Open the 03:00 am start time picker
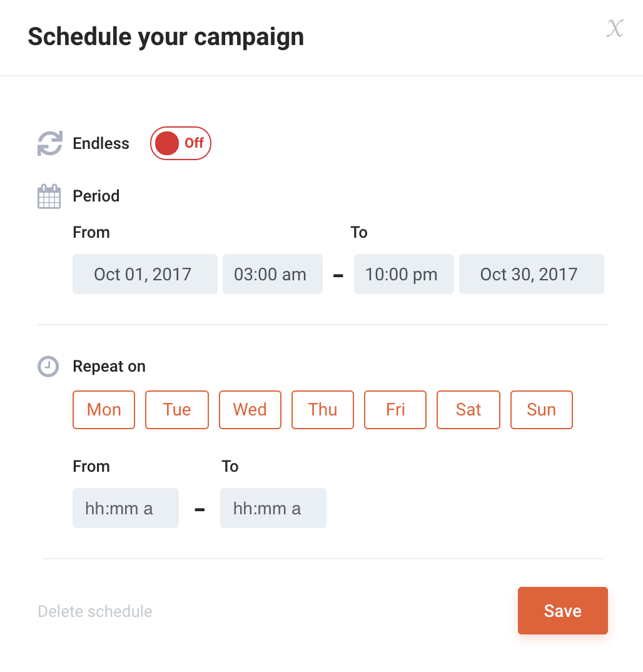 tap(273, 274)
